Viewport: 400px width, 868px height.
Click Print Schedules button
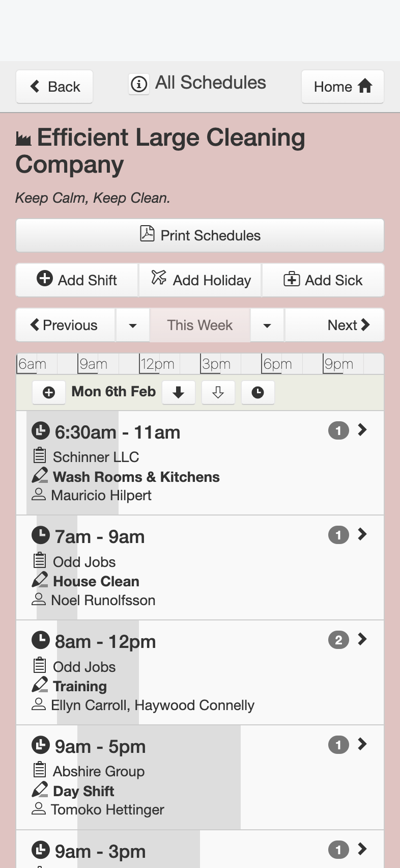[200, 235]
